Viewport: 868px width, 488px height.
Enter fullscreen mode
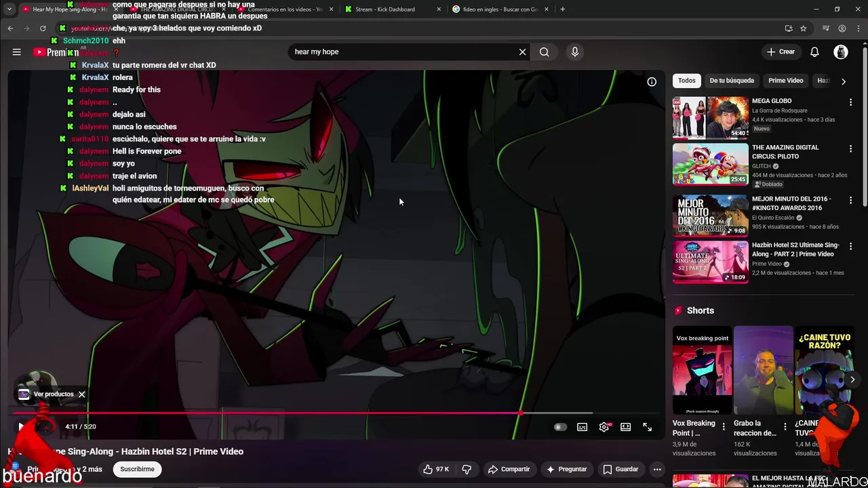point(648,427)
